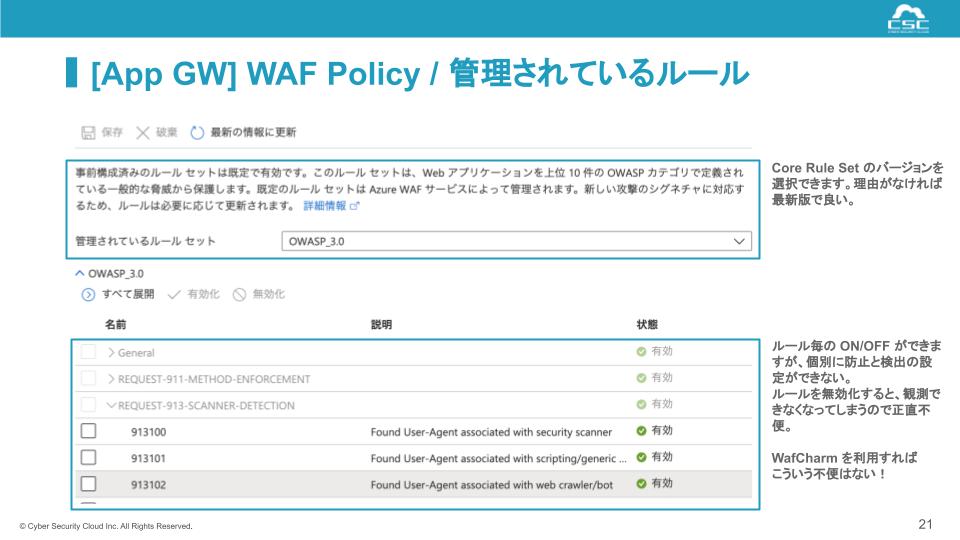The height and width of the screenshot is (540, 960).
Task: Expand the General rule group
Action: click(x=111, y=353)
